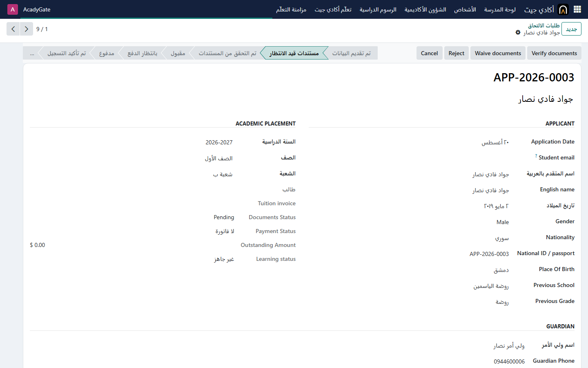
Task: Select تم تقديم البيانات stage
Action: (351, 53)
